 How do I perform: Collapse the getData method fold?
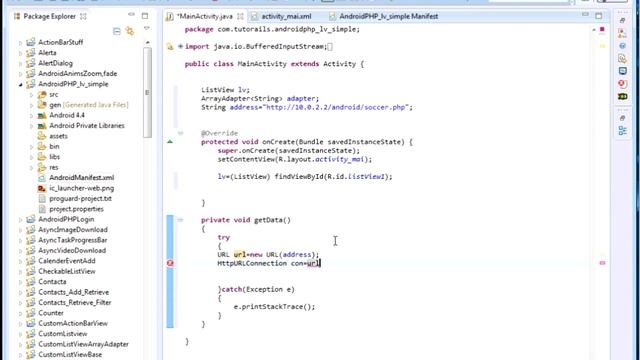[180, 220]
